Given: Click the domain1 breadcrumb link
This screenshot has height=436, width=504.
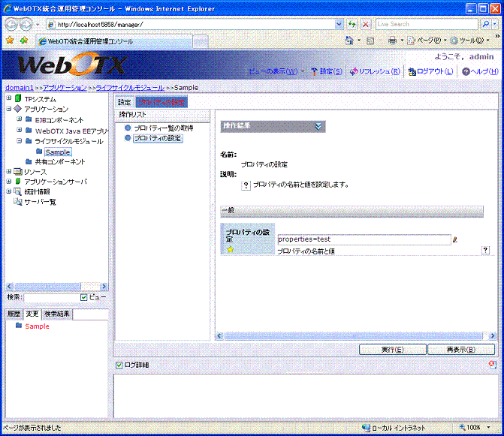Looking at the screenshot, I should 19,88.
